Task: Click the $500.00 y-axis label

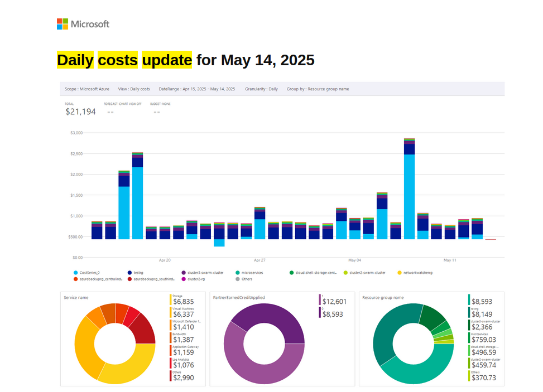Action: (x=76, y=237)
